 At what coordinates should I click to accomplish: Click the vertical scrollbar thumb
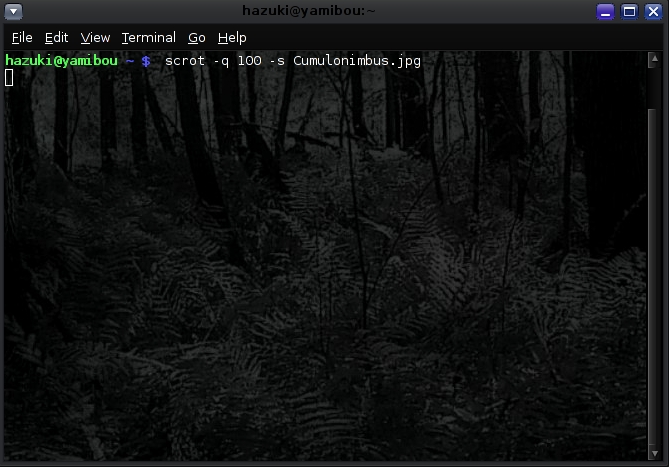coord(652,277)
